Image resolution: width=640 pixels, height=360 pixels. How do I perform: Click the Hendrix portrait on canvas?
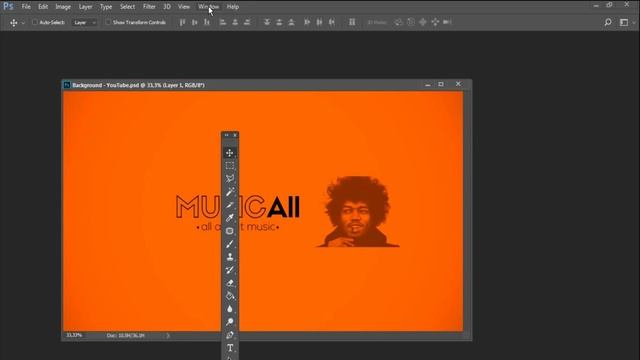(x=358, y=211)
